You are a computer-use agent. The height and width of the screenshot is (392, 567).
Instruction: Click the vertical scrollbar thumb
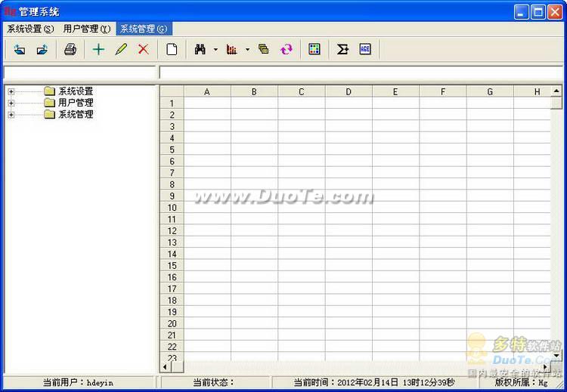click(556, 103)
